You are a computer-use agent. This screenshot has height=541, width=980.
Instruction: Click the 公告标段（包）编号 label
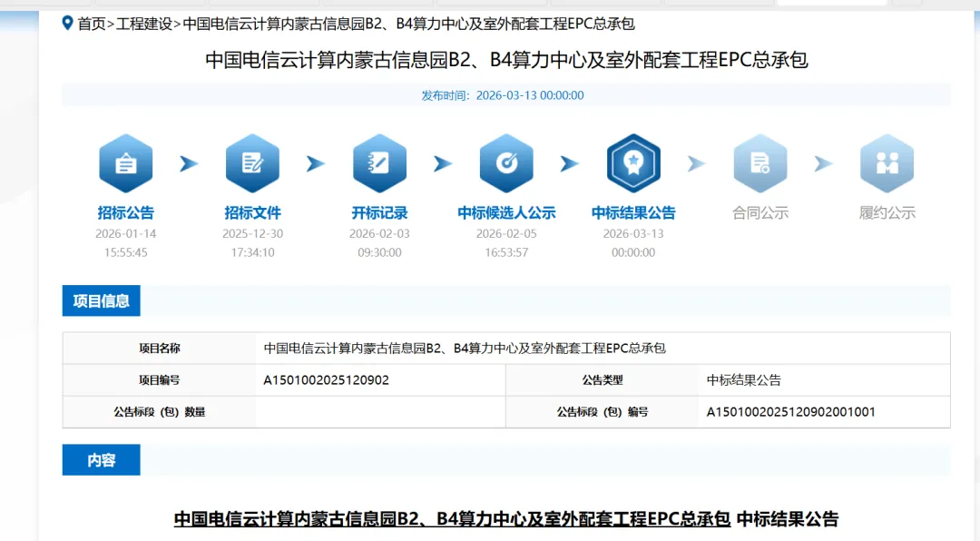603,412
